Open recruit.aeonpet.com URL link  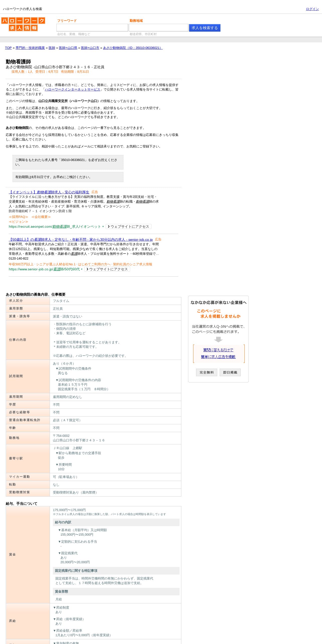point(55,227)
